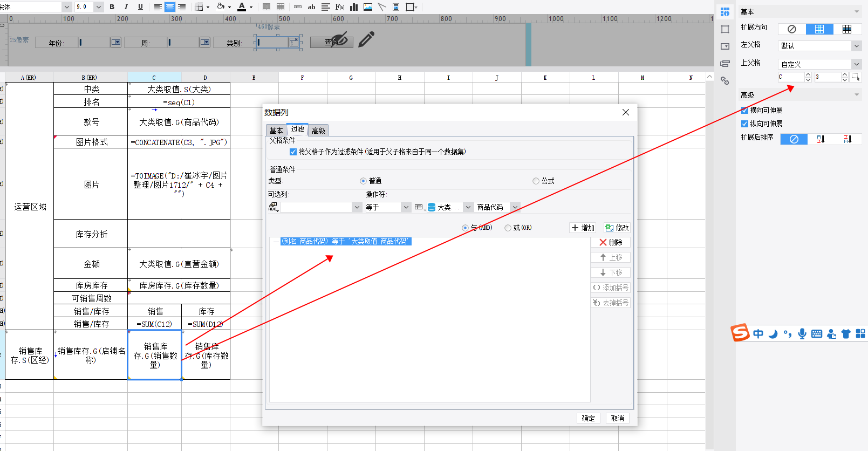The width and height of the screenshot is (868, 451).
Task: Select the filter condition row in the list
Action: click(346, 242)
